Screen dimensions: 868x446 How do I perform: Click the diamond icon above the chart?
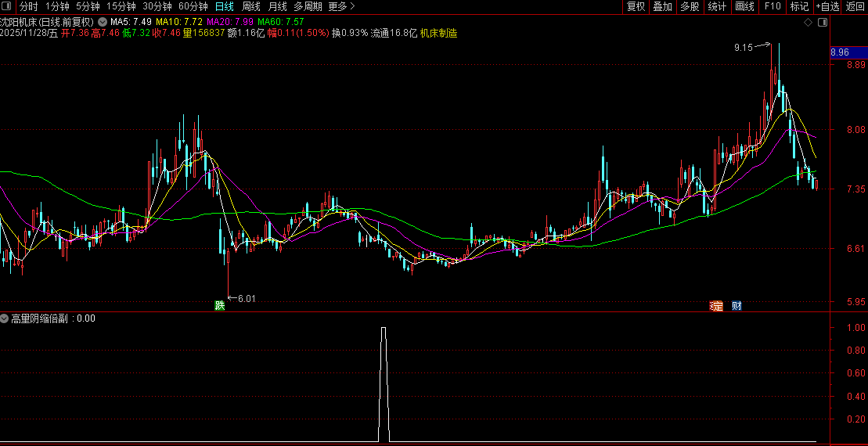point(808,23)
